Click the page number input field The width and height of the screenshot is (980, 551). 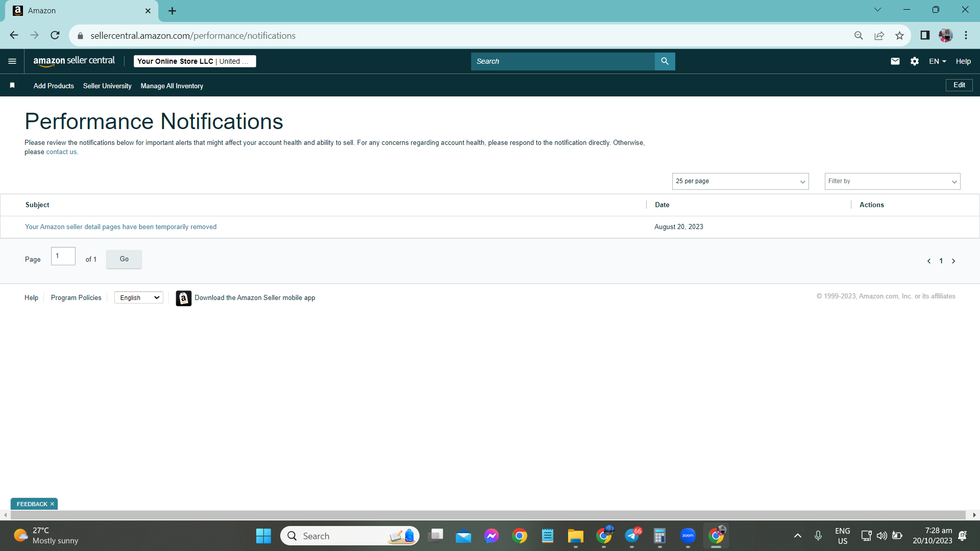tap(63, 256)
